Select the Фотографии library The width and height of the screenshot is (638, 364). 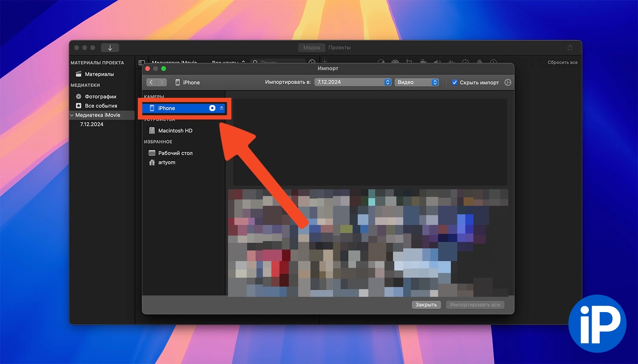click(101, 97)
